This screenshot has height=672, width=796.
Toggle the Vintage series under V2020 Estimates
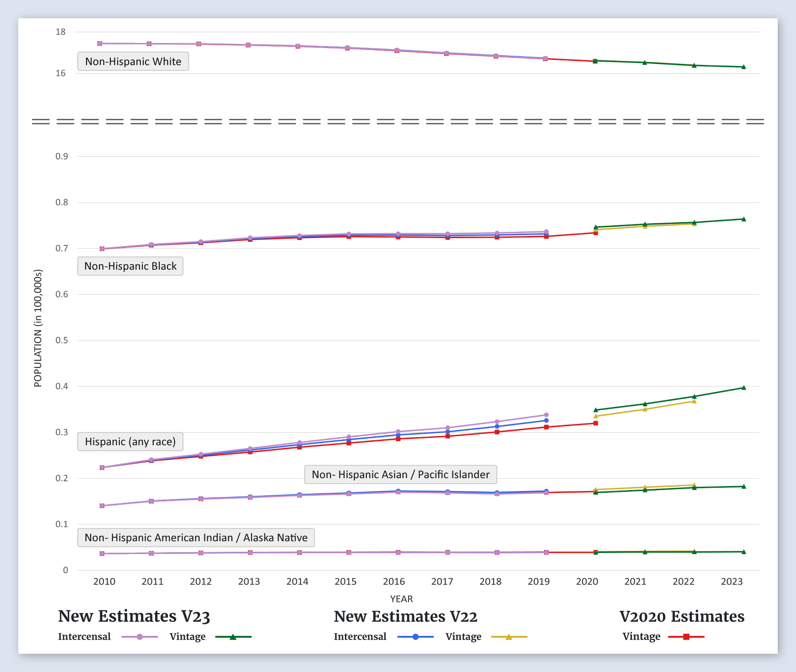641,637
